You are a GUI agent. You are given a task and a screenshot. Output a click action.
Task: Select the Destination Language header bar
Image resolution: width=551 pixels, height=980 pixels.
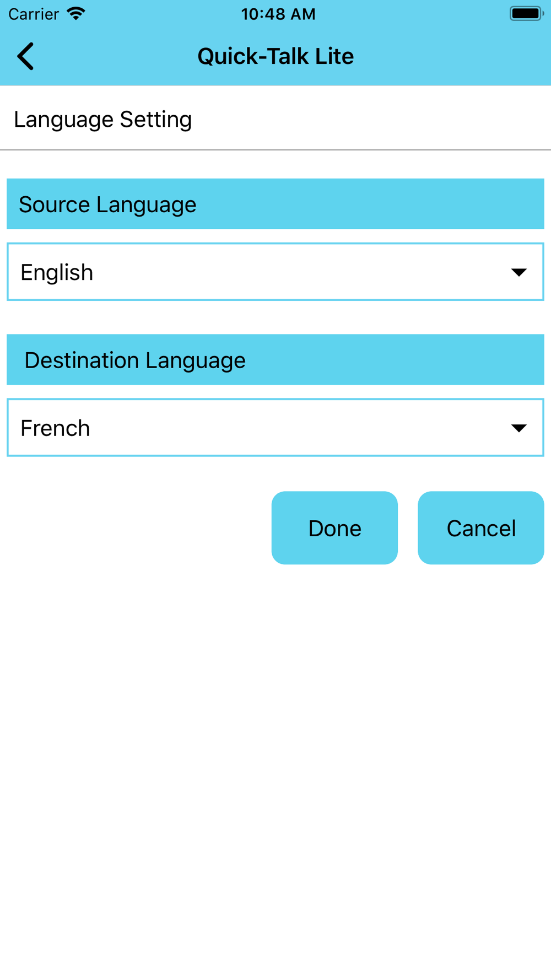[275, 360]
